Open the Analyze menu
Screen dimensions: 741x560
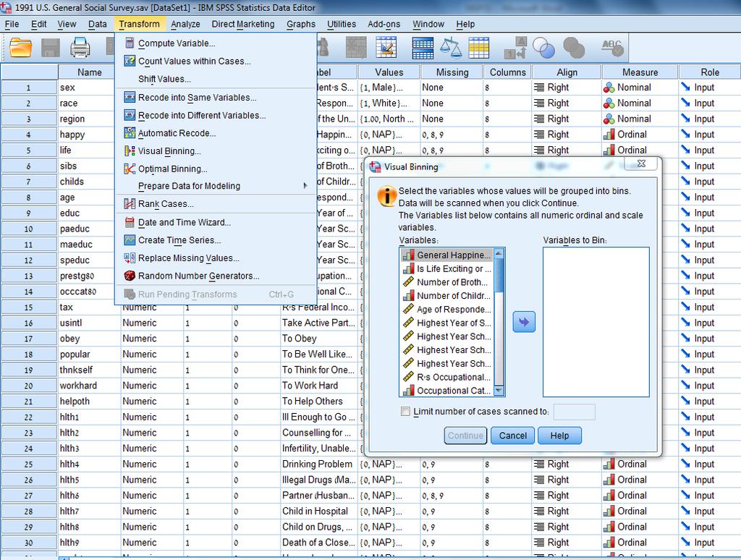185,24
